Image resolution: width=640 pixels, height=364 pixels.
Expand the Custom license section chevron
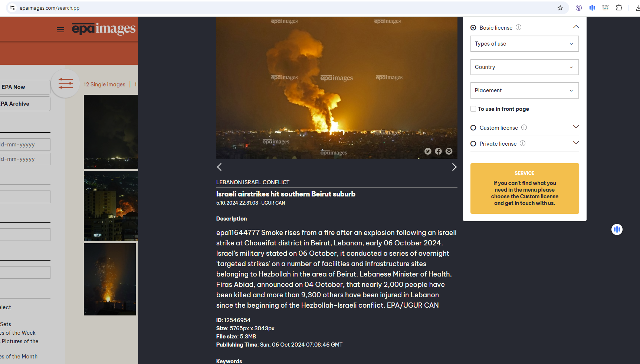click(x=576, y=127)
